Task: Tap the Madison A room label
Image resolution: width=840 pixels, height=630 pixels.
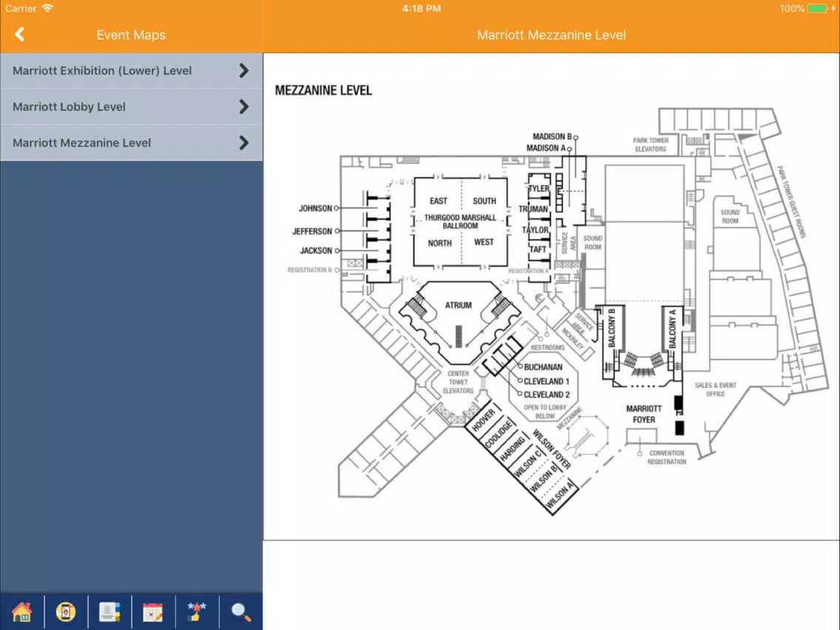Action: click(x=546, y=148)
